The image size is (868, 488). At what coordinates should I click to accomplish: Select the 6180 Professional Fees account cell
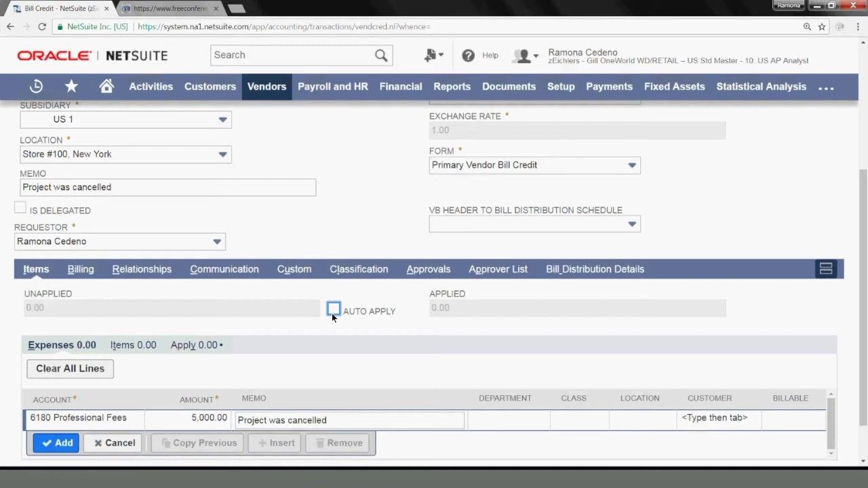click(84, 419)
